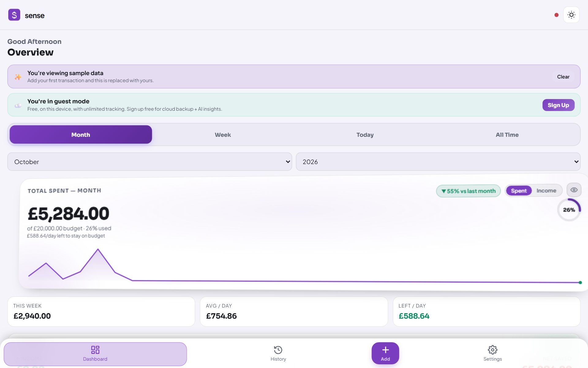
Task: Click 'You're viewing sample data' heading
Action: (x=65, y=73)
